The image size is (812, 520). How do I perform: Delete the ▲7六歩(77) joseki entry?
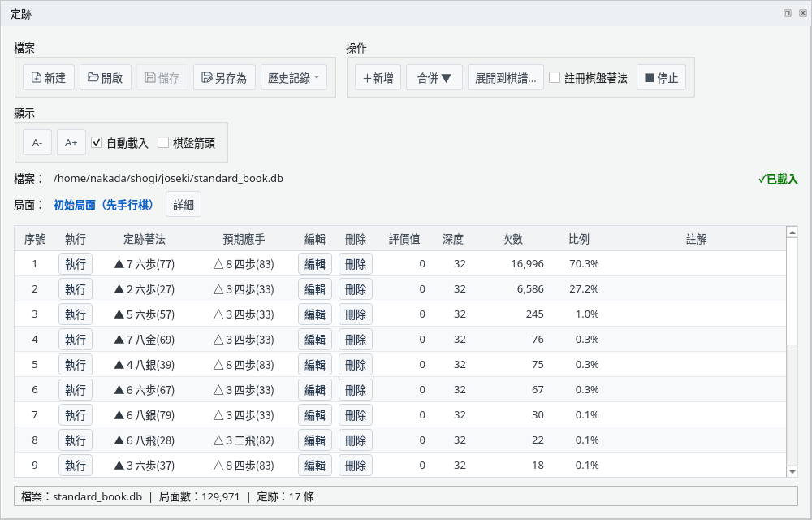pyautogui.click(x=356, y=263)
